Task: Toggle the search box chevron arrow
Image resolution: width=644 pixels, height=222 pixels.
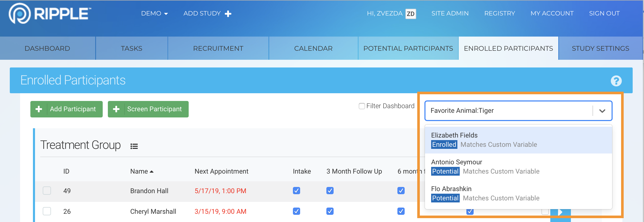Action: 602,111
